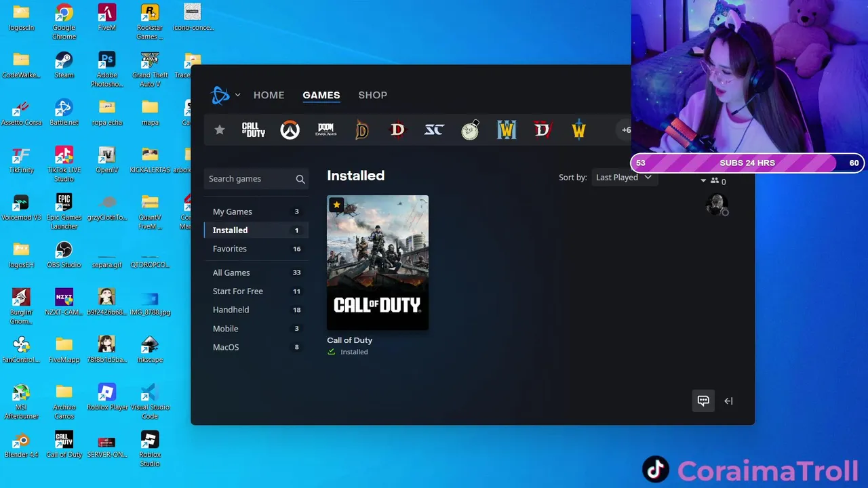This screenshot has width=868, height=488.
Task: Open the Overwatch icon in favorites bar
Action: (x=290, y=130)
